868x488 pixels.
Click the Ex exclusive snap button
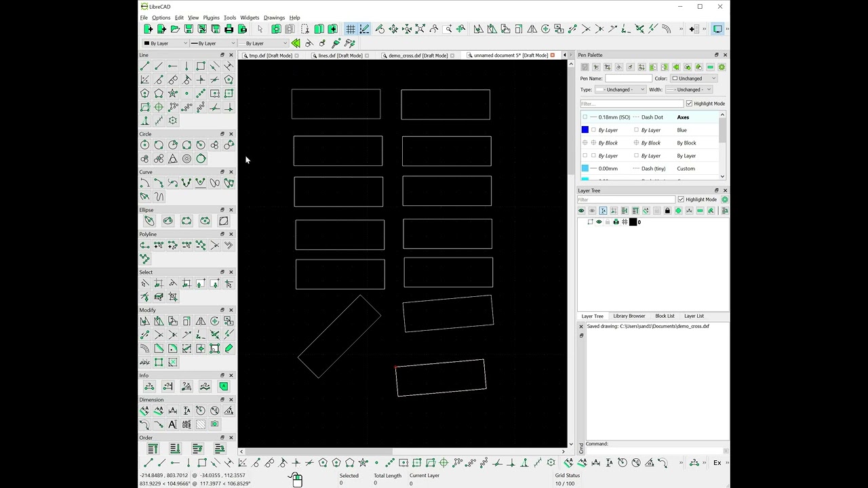[717, 463]
